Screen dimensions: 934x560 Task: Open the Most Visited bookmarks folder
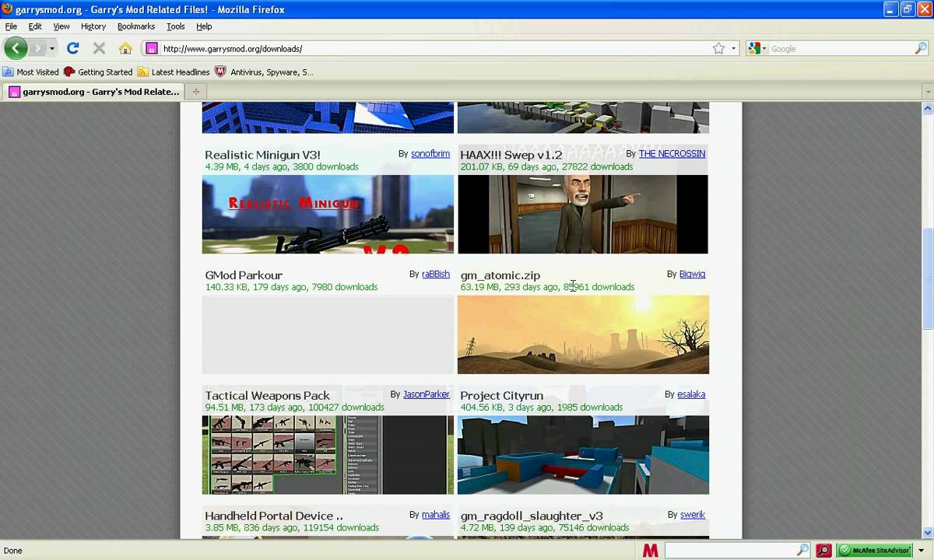click(x=31, y=72)
